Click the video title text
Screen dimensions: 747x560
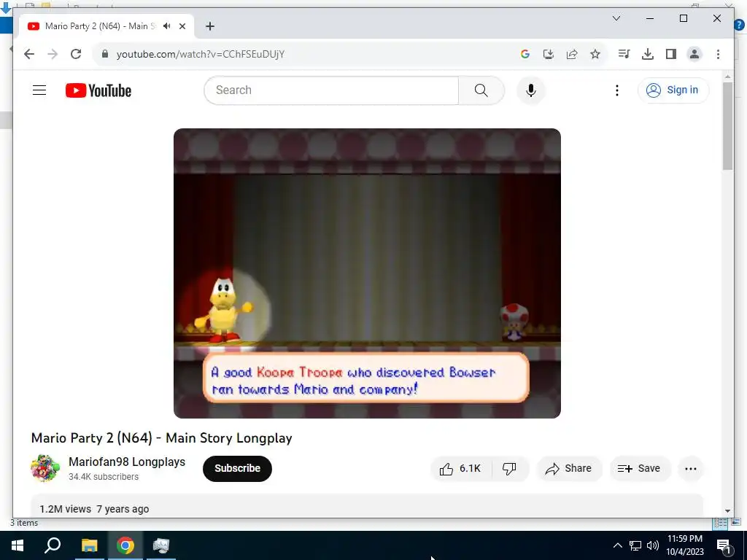point(161,437)
